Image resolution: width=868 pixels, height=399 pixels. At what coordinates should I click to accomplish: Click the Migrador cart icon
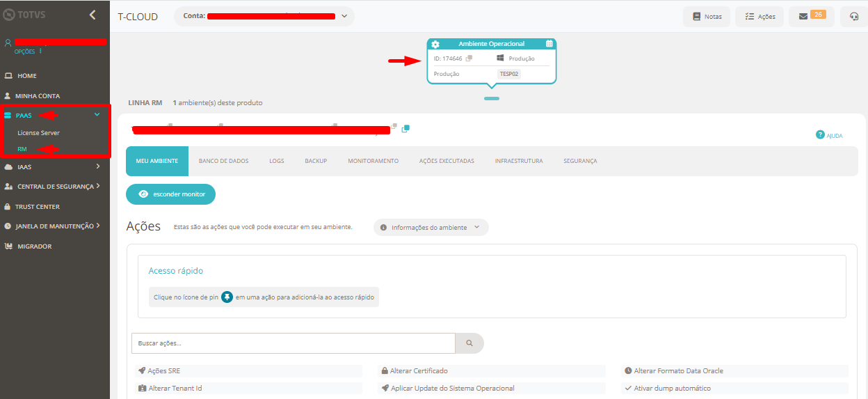coord(8,246)
